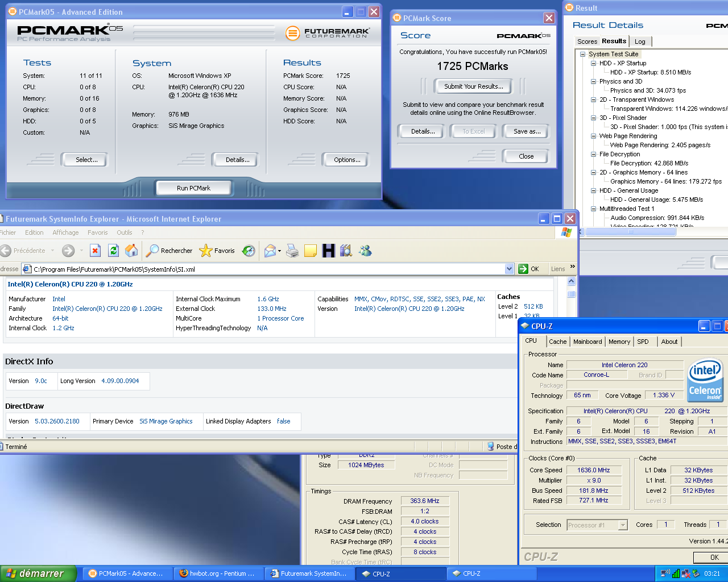Collapse the System Test Suite tree node
The height and width of the screenshot is (582, 728).
pos(582,55)
